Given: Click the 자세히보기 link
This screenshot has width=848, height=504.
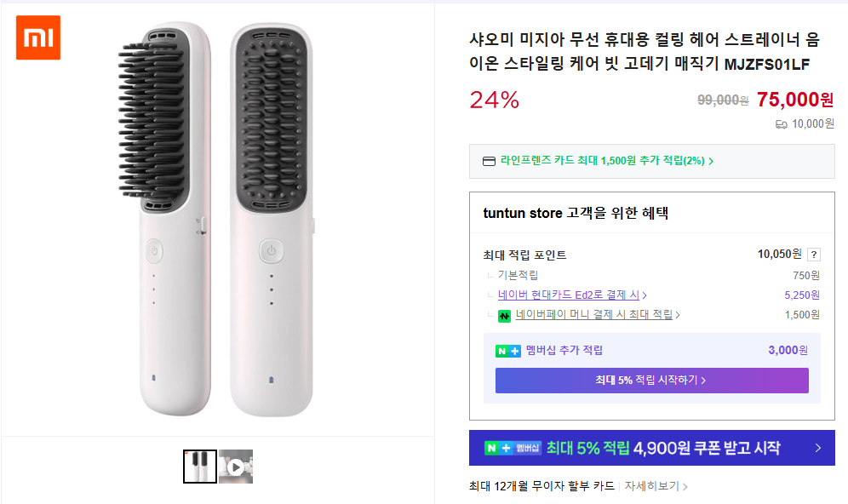Looking at the screenshot, I should pos(652,486).
